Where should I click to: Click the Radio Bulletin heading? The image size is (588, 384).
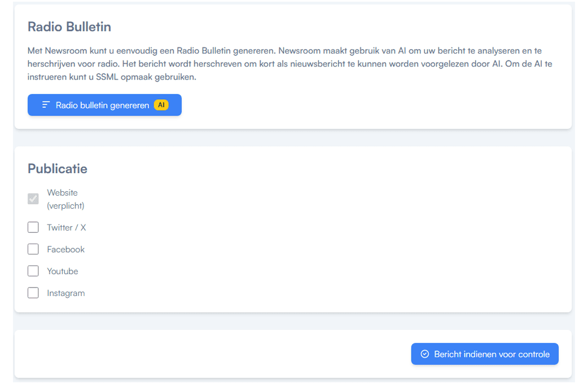click(x=69, y=27)
